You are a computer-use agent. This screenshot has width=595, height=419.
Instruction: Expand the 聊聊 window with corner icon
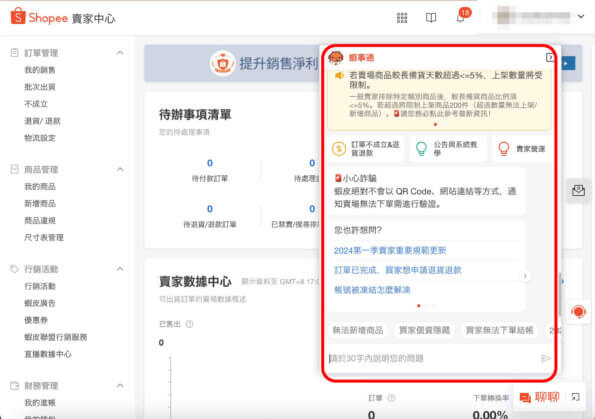(x=575, y=397)
